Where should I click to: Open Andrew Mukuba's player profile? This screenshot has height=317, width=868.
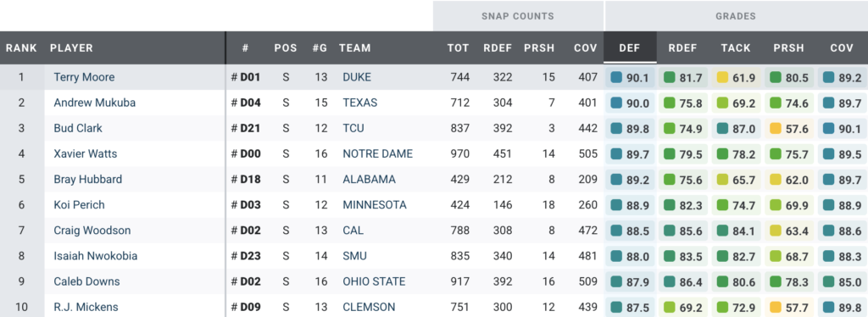click(x=95, y=103)
